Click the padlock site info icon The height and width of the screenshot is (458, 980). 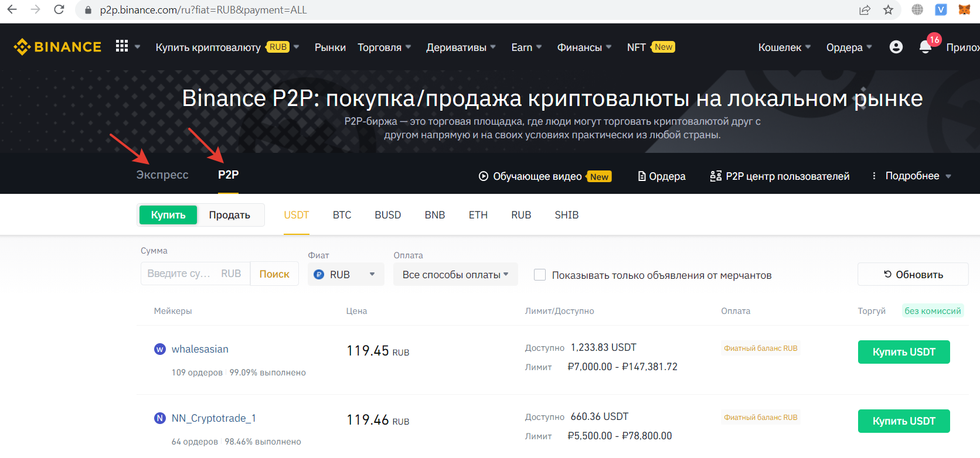(x=88, y=10)
